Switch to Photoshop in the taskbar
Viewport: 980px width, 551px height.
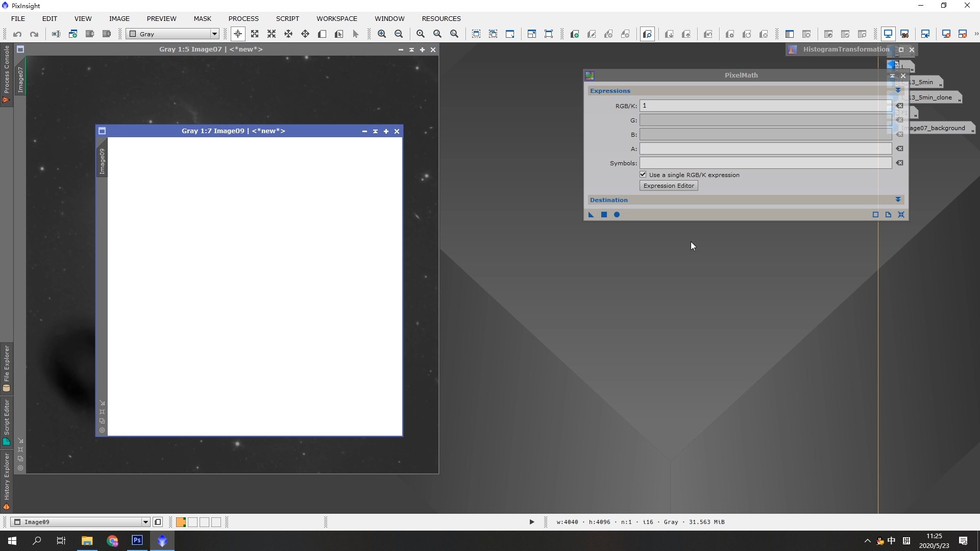coord(137,541)
